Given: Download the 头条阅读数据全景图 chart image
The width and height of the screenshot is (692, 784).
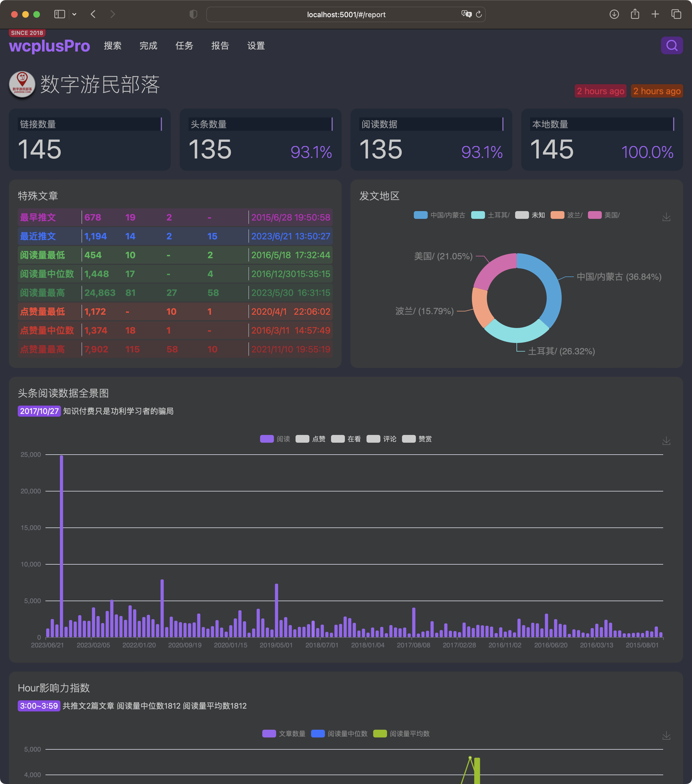Looking at the screenshot, I should 666,441.
